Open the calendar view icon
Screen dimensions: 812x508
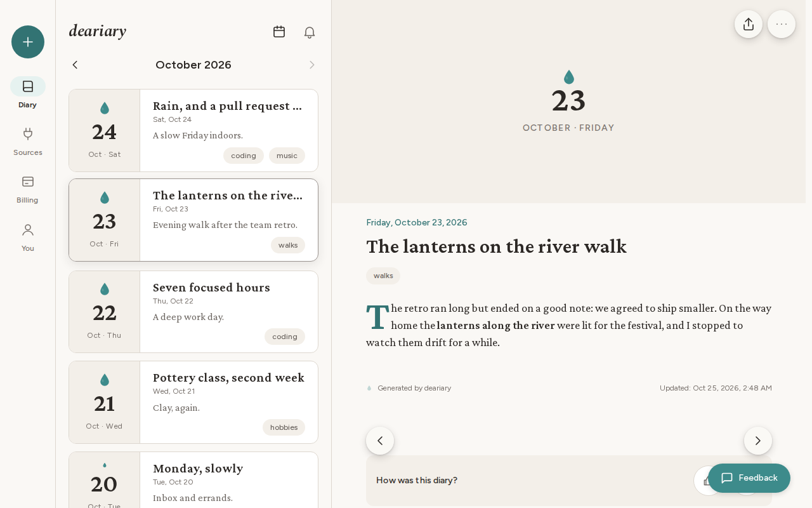pyautogui.click(x=279, y=32)
